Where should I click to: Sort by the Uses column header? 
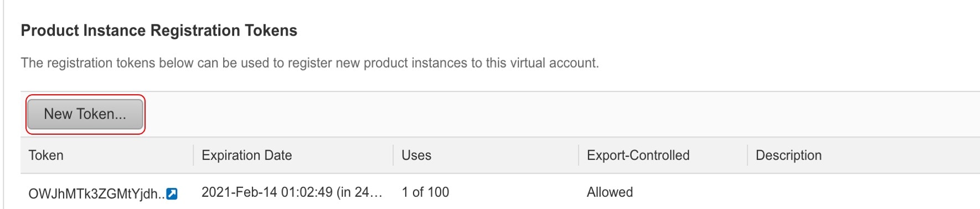[x=416, y=155]
